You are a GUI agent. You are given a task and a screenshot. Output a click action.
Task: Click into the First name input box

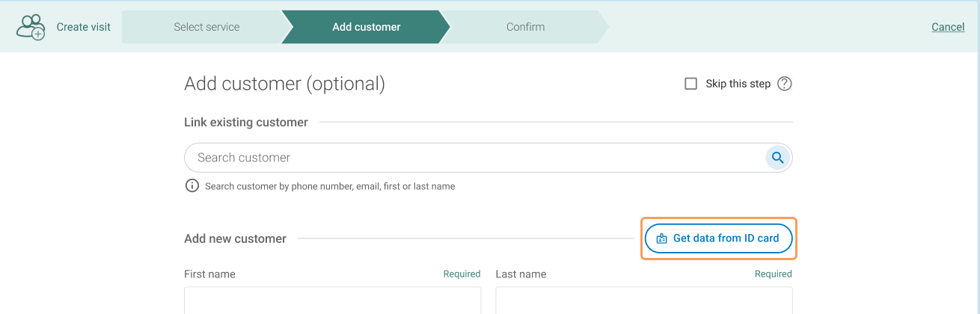click(332, 301)
